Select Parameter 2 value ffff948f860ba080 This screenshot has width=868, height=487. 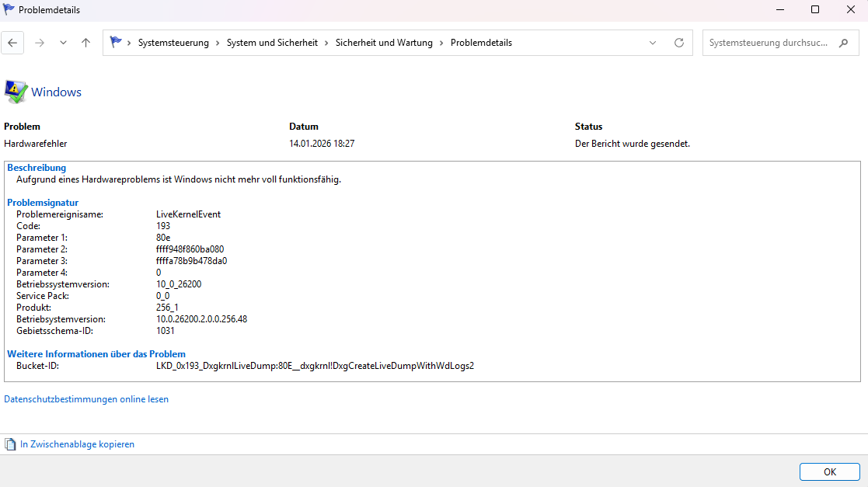(190, 249)
